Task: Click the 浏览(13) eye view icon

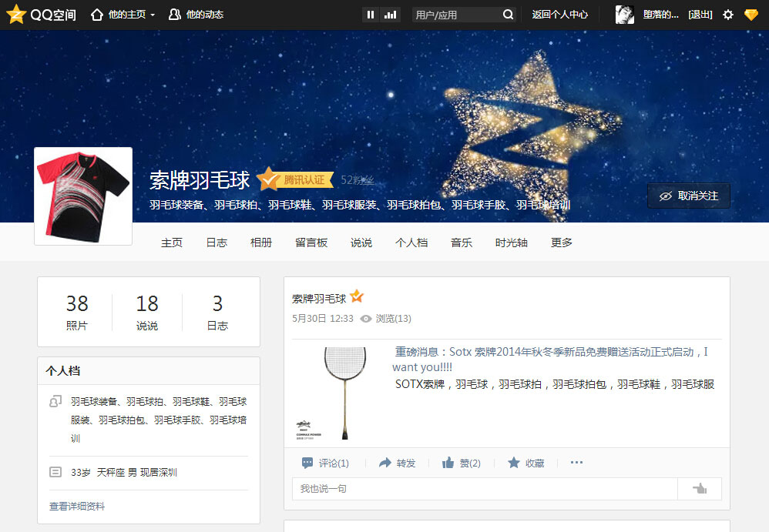Action: [366, 319]
